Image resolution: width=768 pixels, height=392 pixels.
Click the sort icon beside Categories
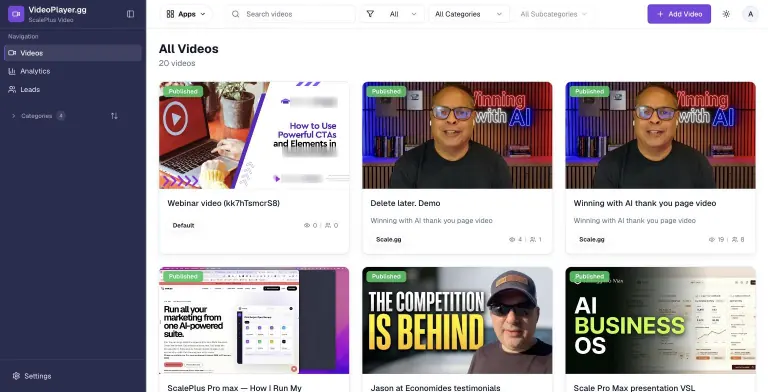tap(114, 116)
